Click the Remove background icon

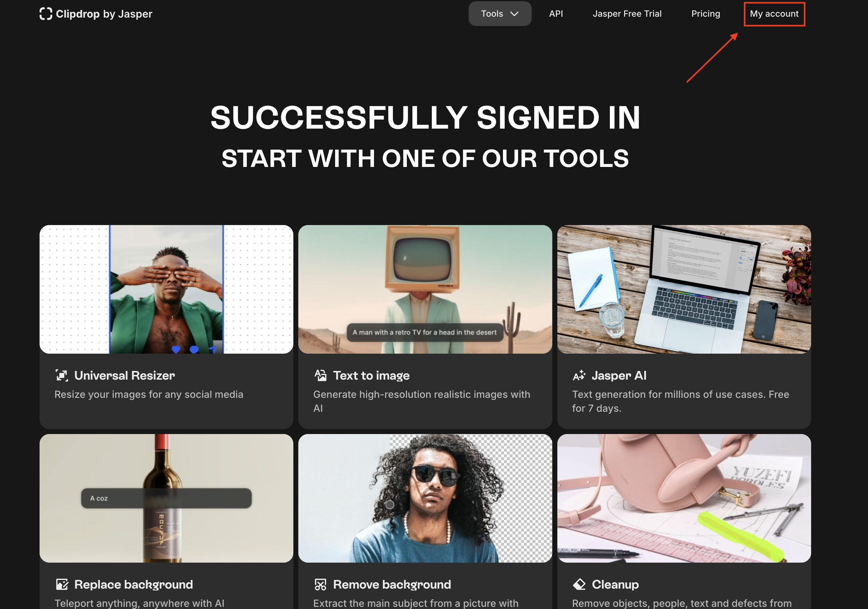(320, 585)
